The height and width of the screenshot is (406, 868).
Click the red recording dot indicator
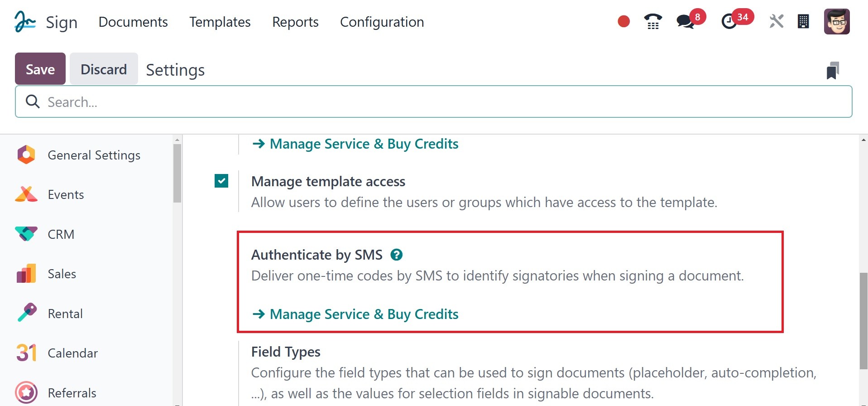(x=623, y=21)
